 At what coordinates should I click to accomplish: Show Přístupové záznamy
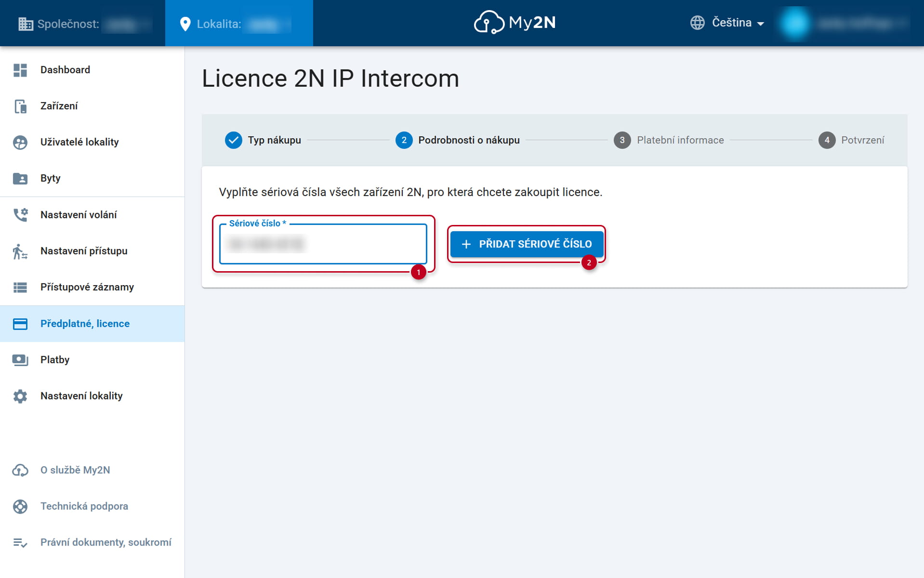[x=92, y=287]
